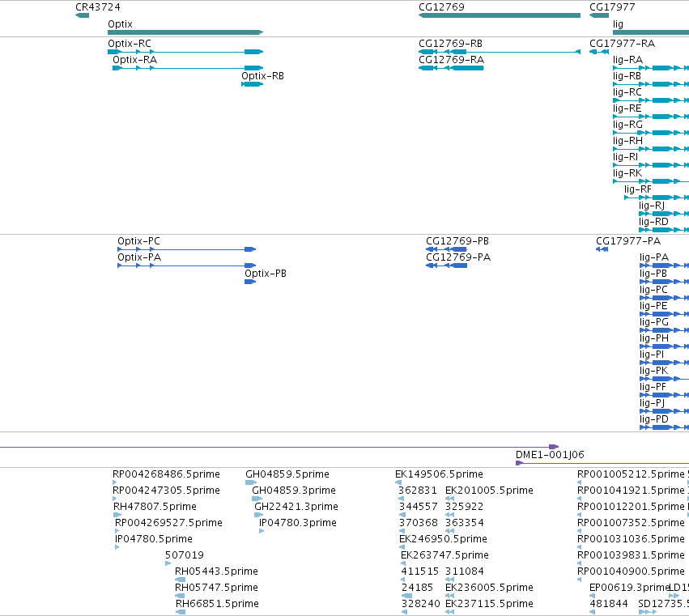Click transcript Optix-RA label
The width and height of the screenshot is (689, 616).
pyautogui.click(x=135, y=60)
